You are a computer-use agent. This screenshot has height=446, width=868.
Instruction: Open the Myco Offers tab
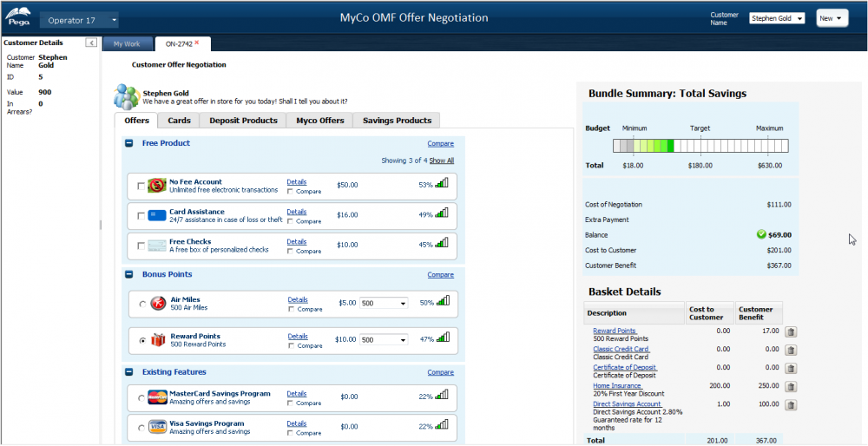[x=320, y=120]
